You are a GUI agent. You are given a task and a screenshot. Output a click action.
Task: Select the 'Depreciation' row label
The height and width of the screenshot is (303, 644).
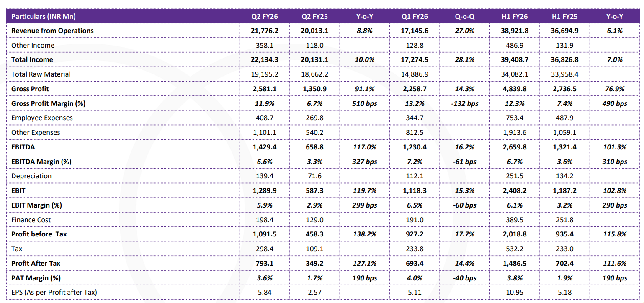point(31,176)
